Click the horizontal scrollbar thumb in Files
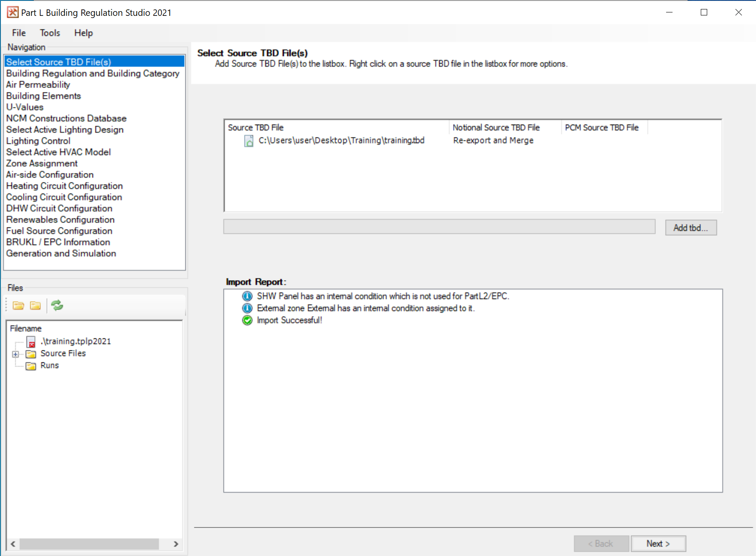The width and height of the screenshot is (756, 556). coord(89,544)
